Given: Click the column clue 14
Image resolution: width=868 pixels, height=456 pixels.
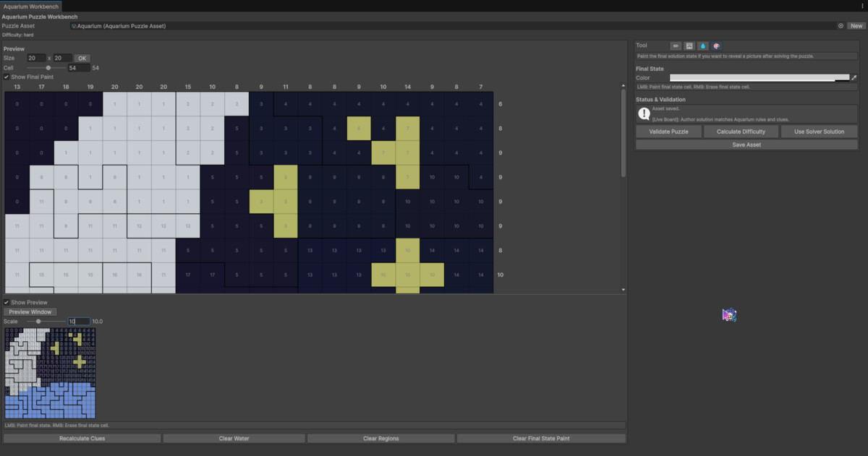Looking at the screenshot, I should pos(408,87).
